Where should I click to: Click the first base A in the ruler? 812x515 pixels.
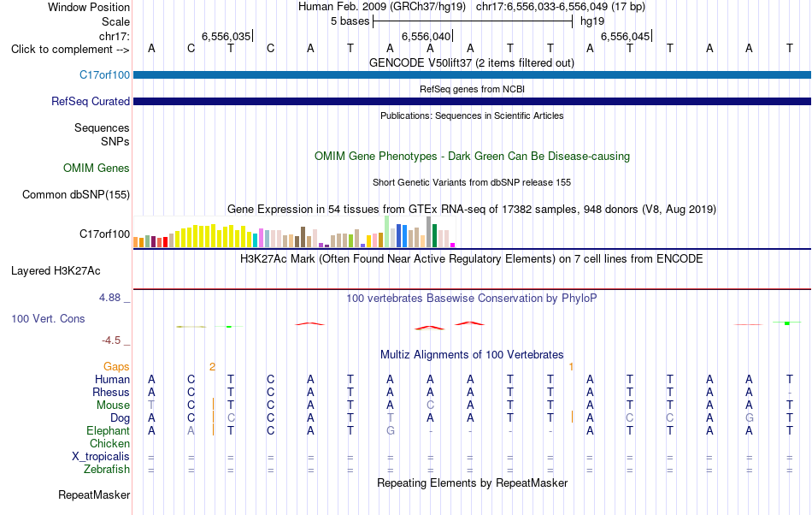tap(151, 48)
